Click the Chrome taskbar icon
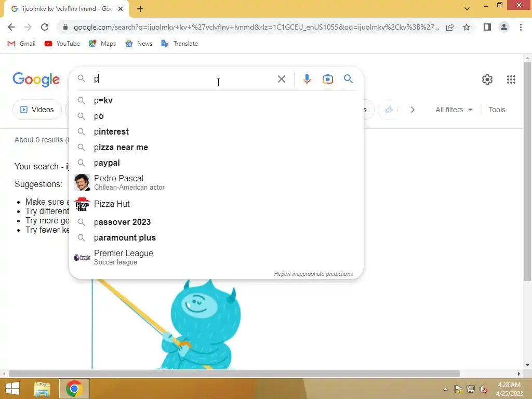The height and width of the screenshot is (399, 532). 74,389
